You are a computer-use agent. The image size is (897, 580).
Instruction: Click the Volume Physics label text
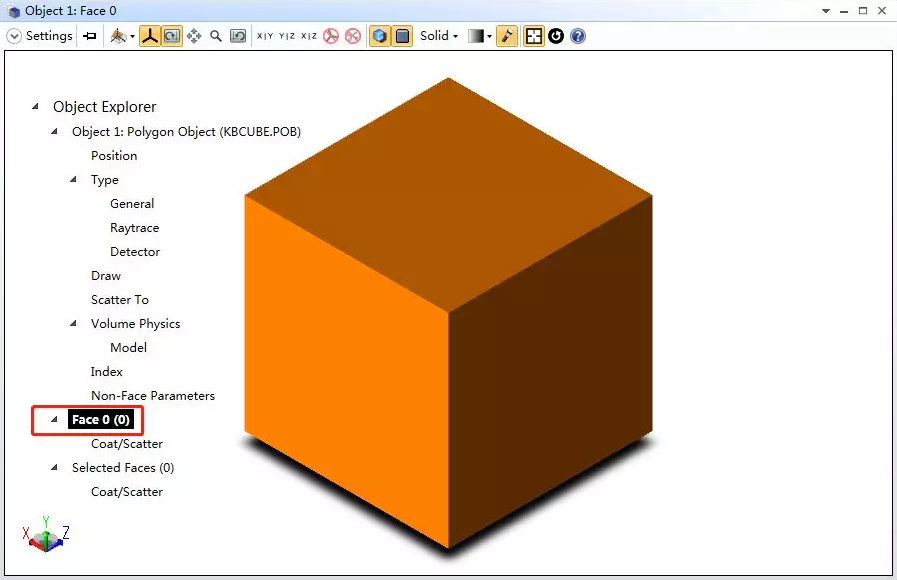136,324
